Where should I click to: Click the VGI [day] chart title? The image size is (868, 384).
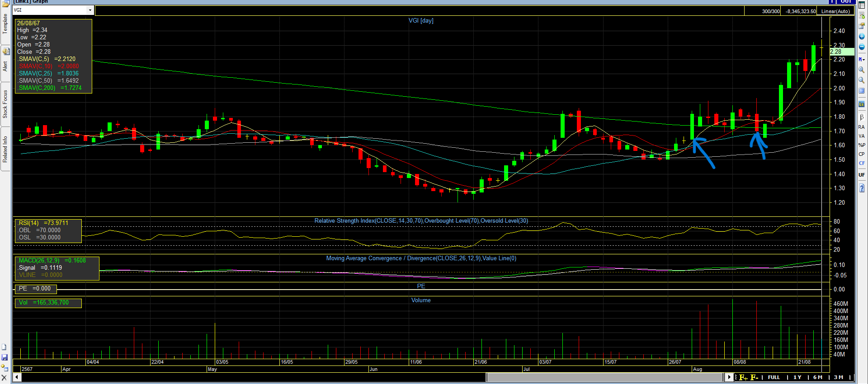click(x=421, y=20)
